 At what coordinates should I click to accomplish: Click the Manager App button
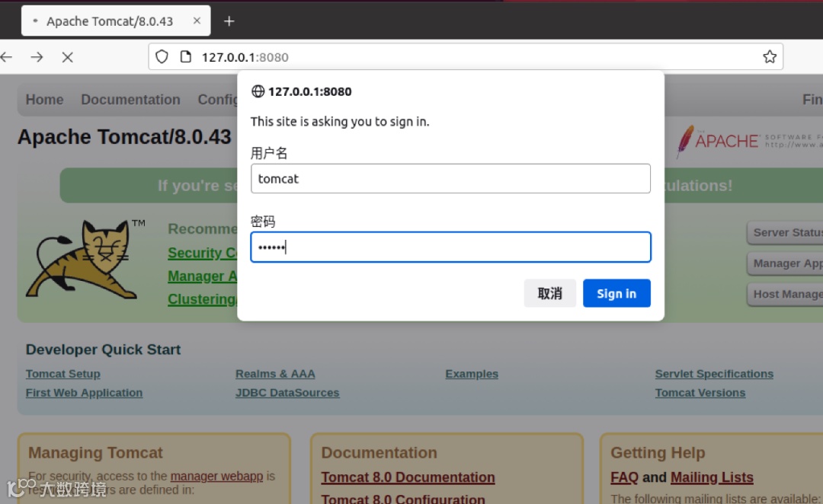tap(785, 263)
